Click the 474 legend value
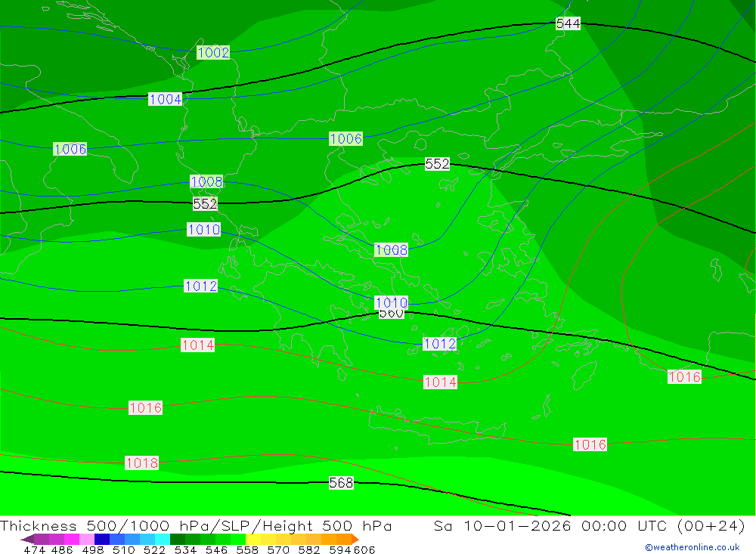The image size is (756, 554). tap(34, 549)
